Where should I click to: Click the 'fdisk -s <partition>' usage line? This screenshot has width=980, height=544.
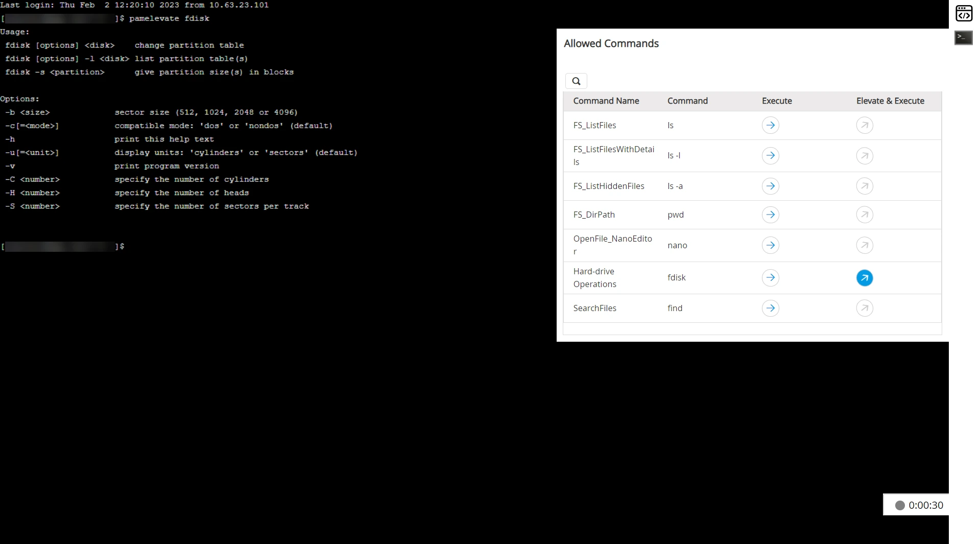149,72
